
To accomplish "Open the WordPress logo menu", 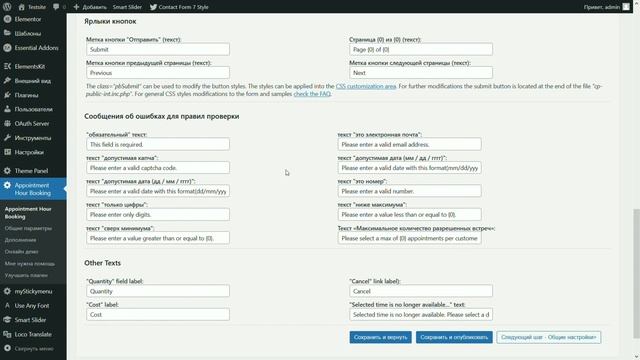I will [7, 7].
